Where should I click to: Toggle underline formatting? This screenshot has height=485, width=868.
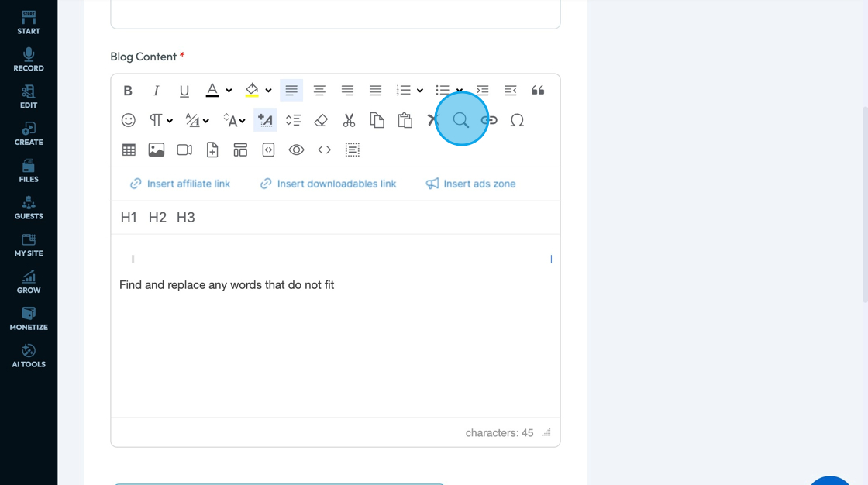tap(184, 90)
